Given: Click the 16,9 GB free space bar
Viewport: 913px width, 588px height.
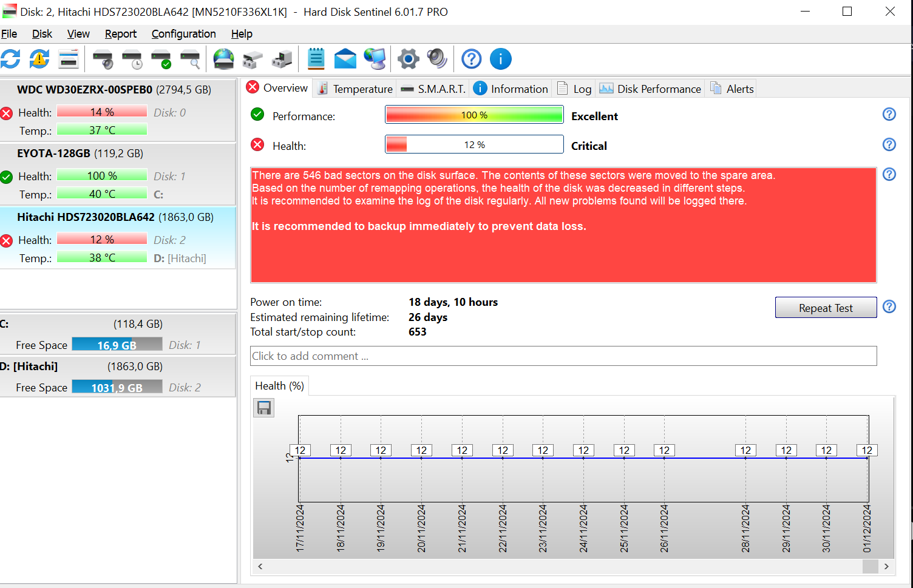Looking at the screenshot, I should pos(117,345).
